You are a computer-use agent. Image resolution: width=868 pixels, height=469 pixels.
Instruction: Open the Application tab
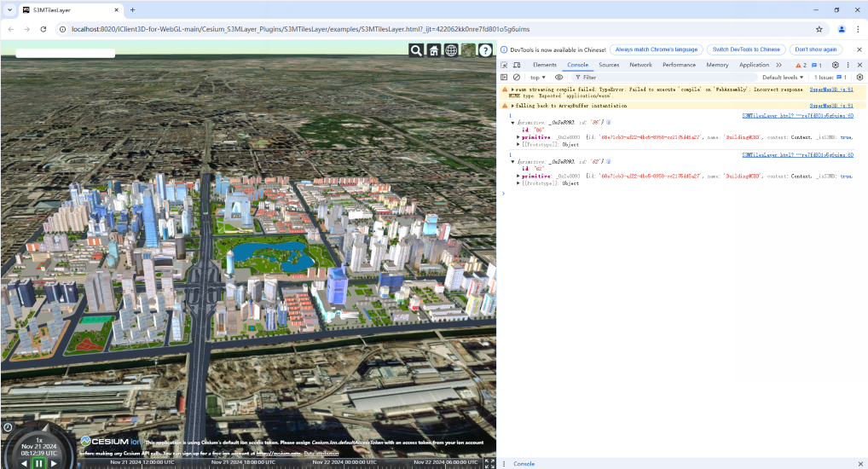(x=754, y=65)
